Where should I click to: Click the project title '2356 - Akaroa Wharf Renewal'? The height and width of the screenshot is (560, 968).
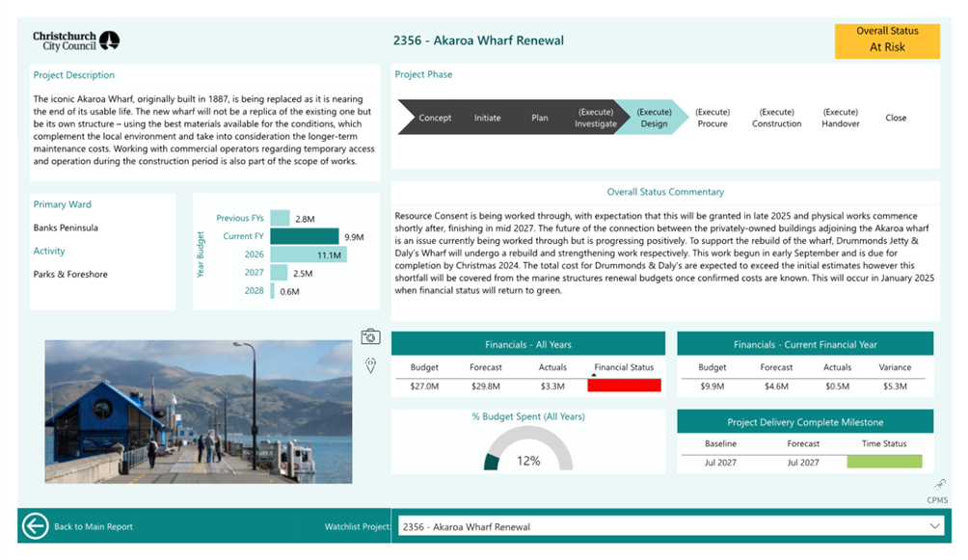point(478,40)
